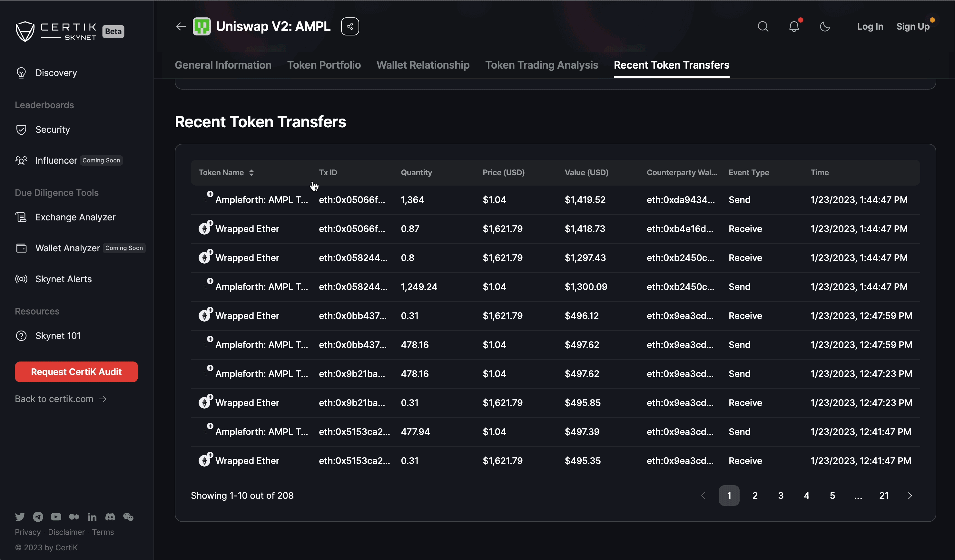The width and height of the screenshot is (955, 560).
Task: Jump to last page 21
Action: tap(883, 495)
